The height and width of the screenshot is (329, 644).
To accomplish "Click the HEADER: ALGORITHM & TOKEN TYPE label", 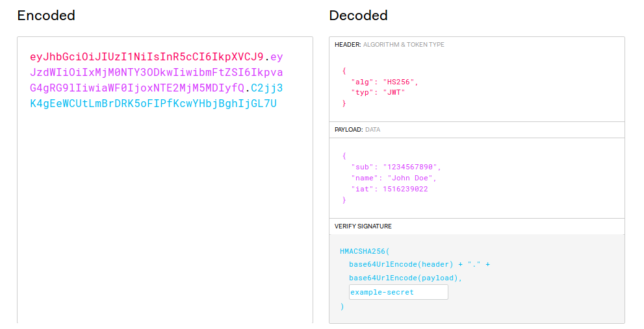I will [x=389, y=44].
